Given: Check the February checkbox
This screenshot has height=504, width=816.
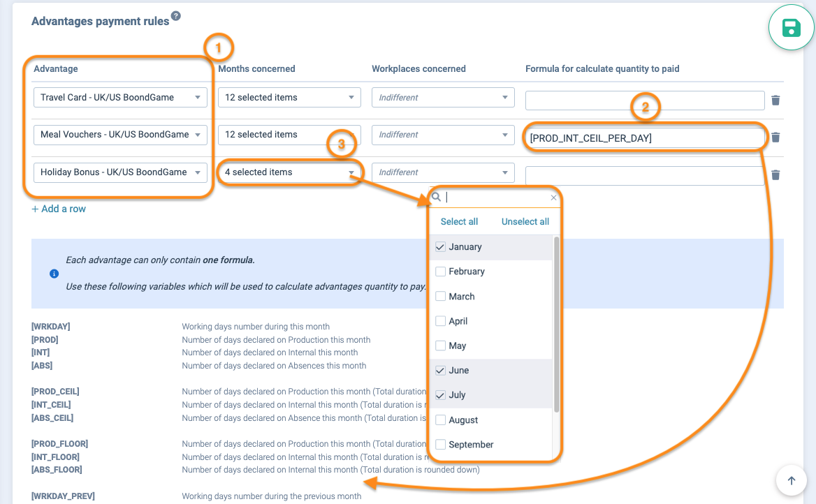Looking at the screenshot, I should [440, 272].
